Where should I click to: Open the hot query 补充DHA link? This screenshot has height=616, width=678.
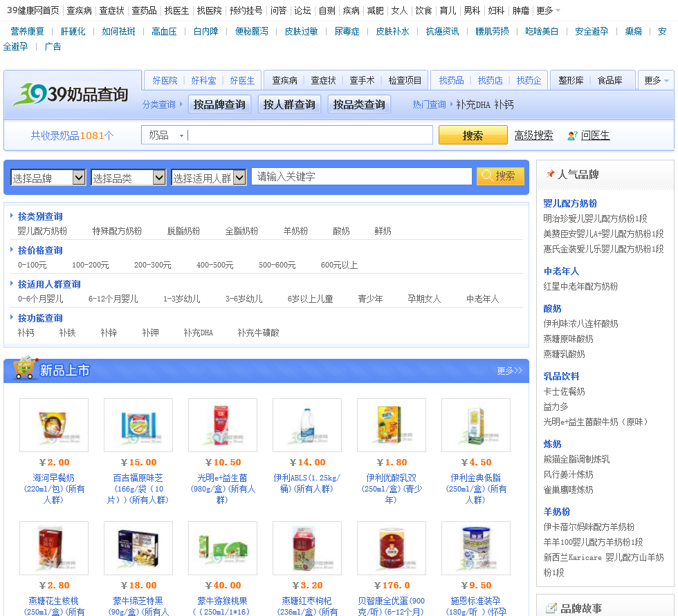click(473, 104)
